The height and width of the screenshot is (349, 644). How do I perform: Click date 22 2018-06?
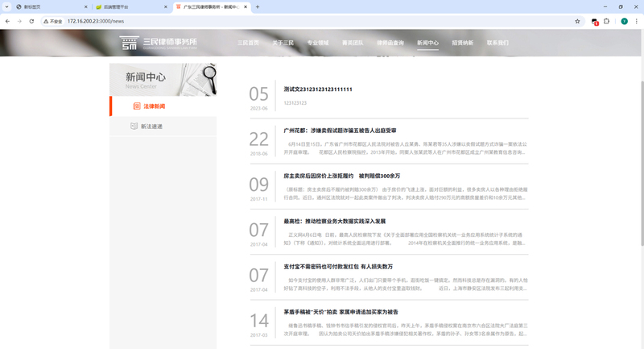point(258,143)
